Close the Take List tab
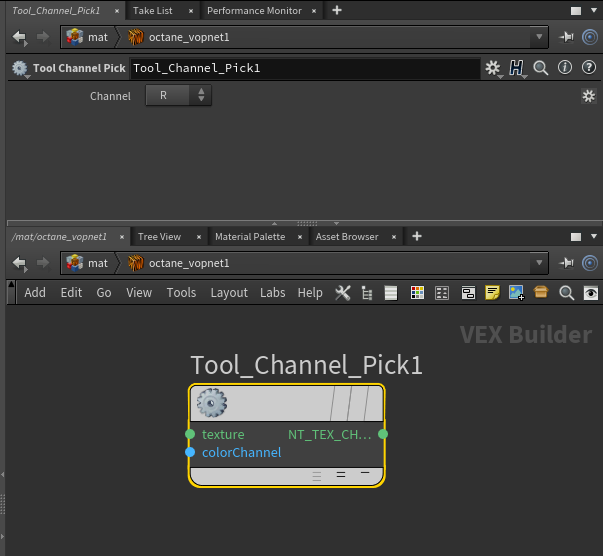Viewport: 603px width, 556px height. [191, 11]
